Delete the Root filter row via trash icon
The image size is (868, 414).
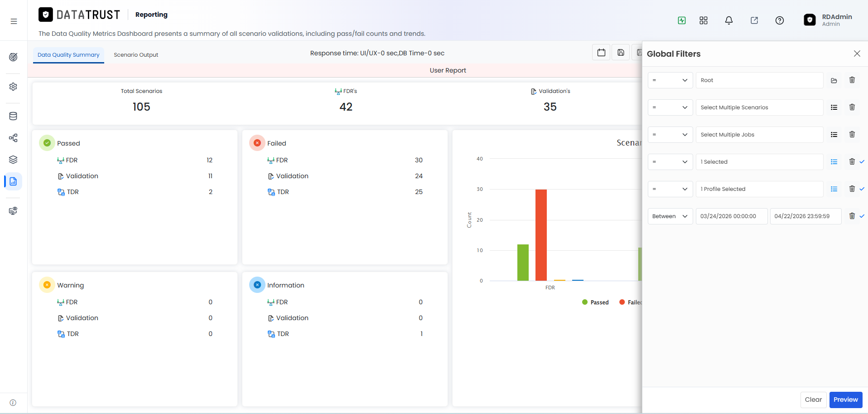point(852,80)
